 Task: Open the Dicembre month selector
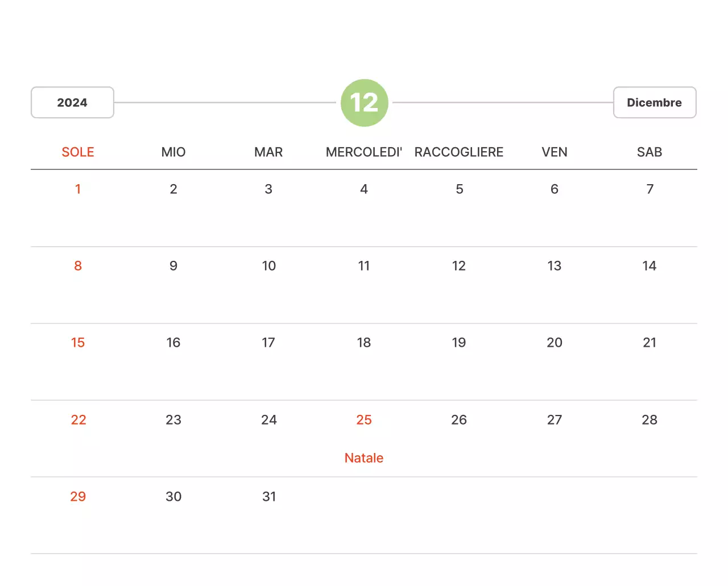point(654,102)
